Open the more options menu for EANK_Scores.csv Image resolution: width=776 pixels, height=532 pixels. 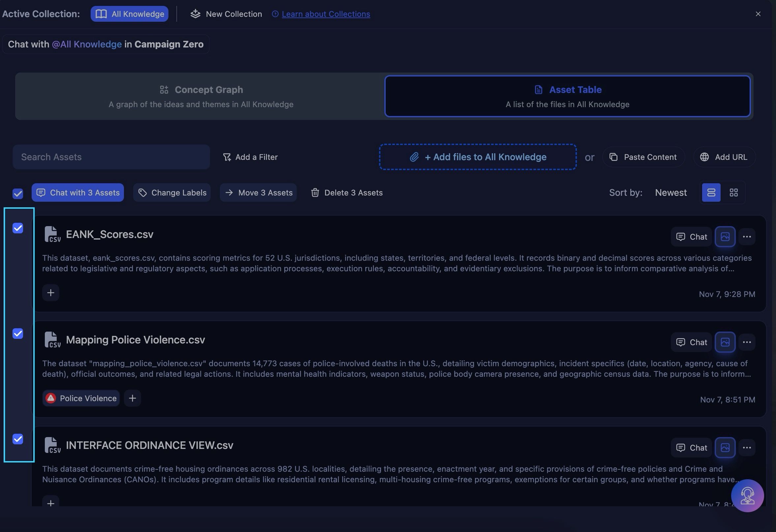(747, 237)
